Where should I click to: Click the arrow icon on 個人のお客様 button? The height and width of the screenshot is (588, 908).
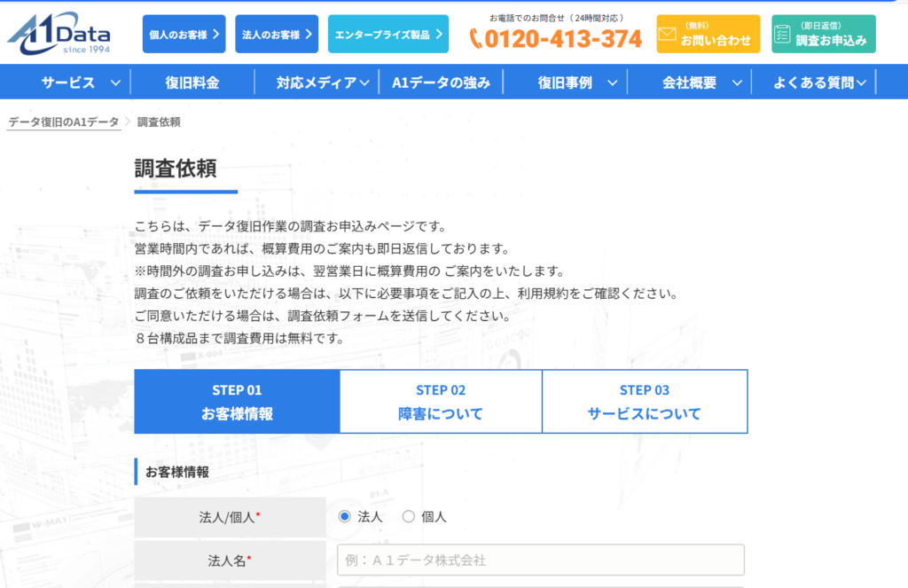216,33
